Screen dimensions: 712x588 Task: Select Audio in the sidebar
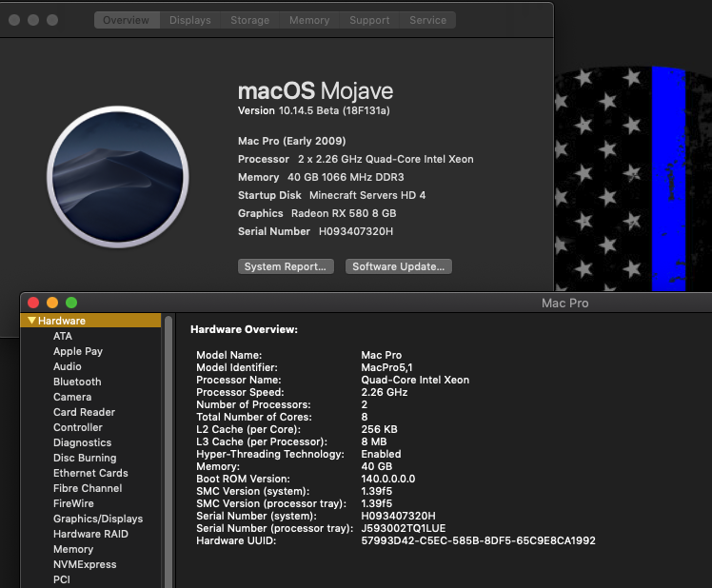click(x=68, y=366)
